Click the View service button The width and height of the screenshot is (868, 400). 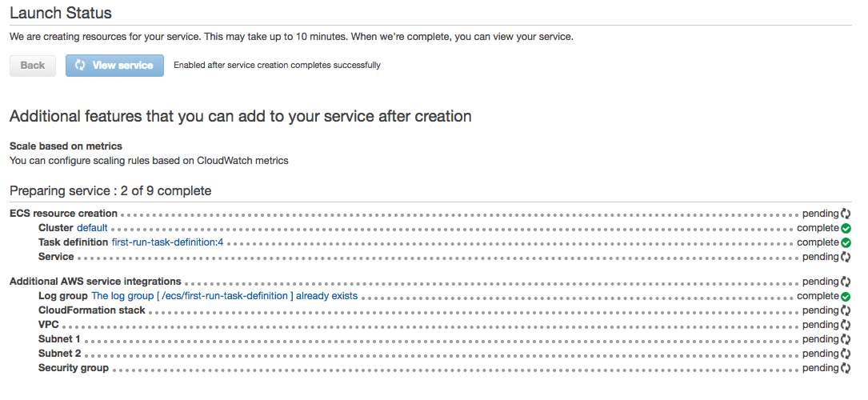(x=114, y=66)
